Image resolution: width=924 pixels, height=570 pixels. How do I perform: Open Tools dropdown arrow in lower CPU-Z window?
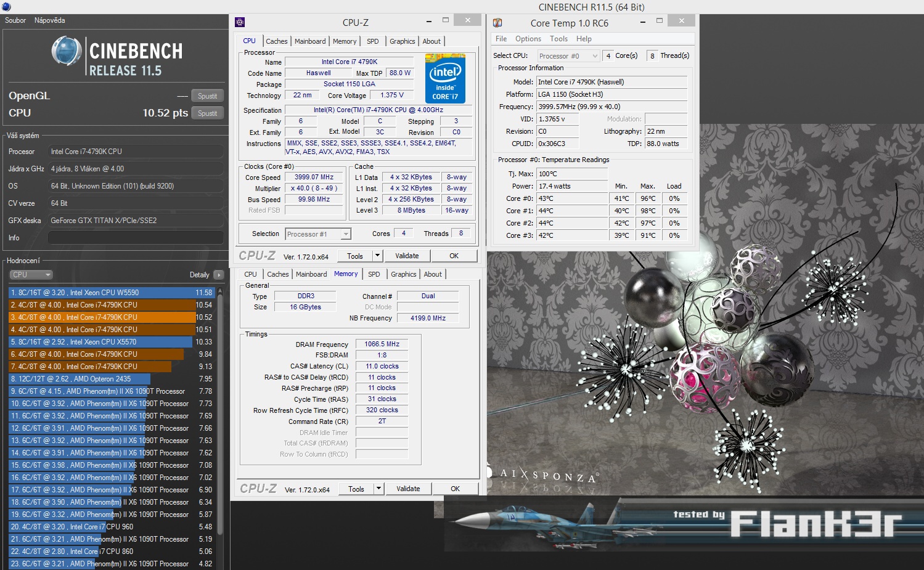click(379, 489)
